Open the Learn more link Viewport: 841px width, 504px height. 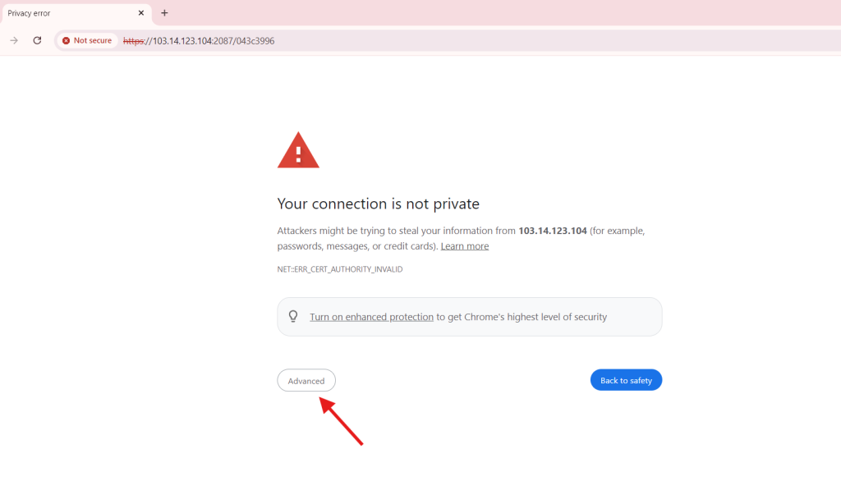coord(465,246)
